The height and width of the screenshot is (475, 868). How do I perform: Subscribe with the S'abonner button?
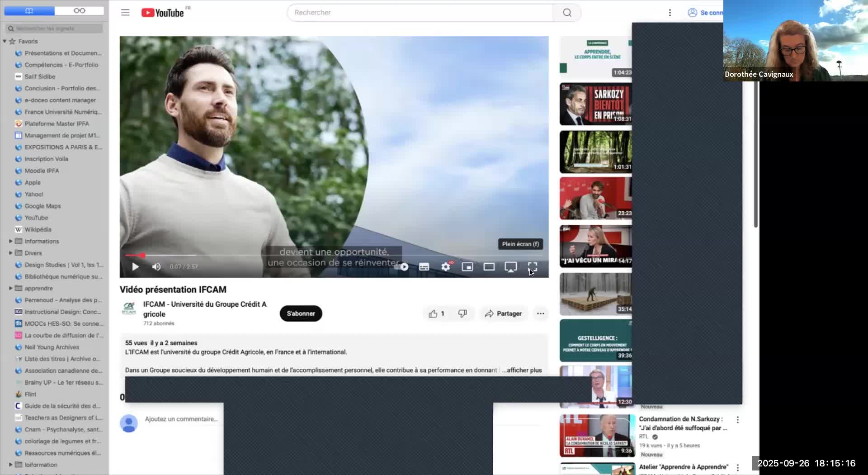tap(301, 313)
